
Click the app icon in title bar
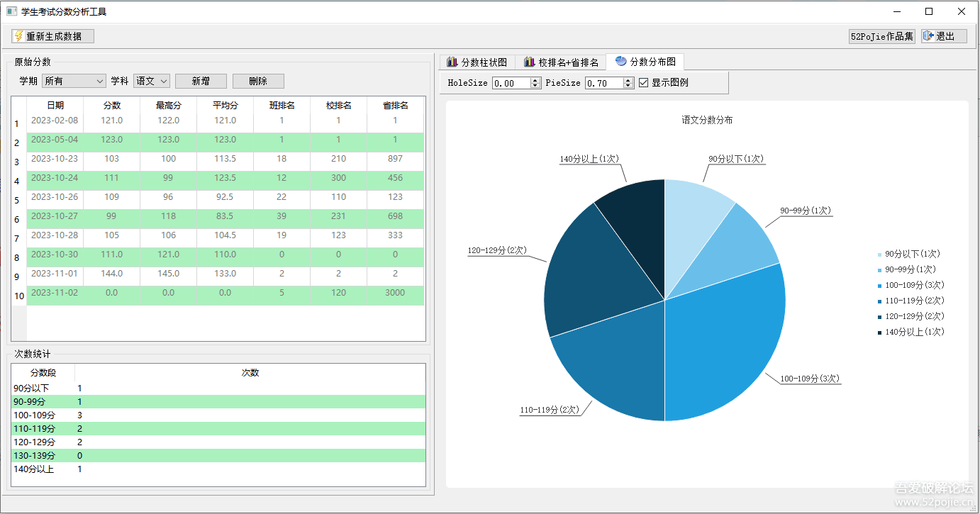(11, 11)
